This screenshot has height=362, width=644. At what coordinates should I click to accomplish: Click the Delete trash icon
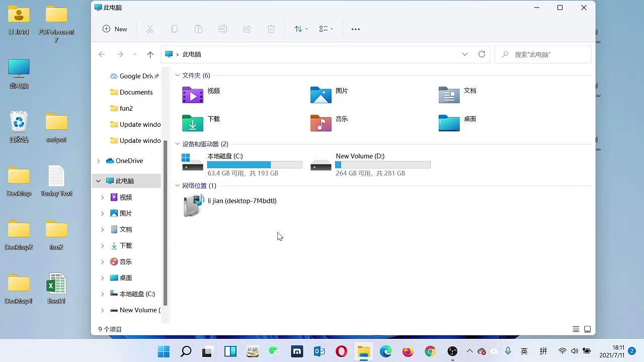pyautogui.click(x=271, y=29)
